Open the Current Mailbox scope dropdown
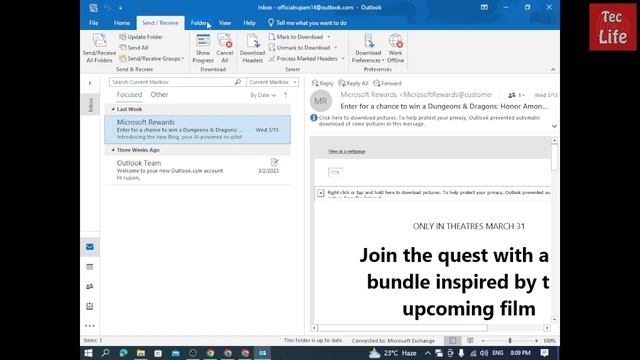The width and height of the screenshot is (640, 360). pos(273,82)
